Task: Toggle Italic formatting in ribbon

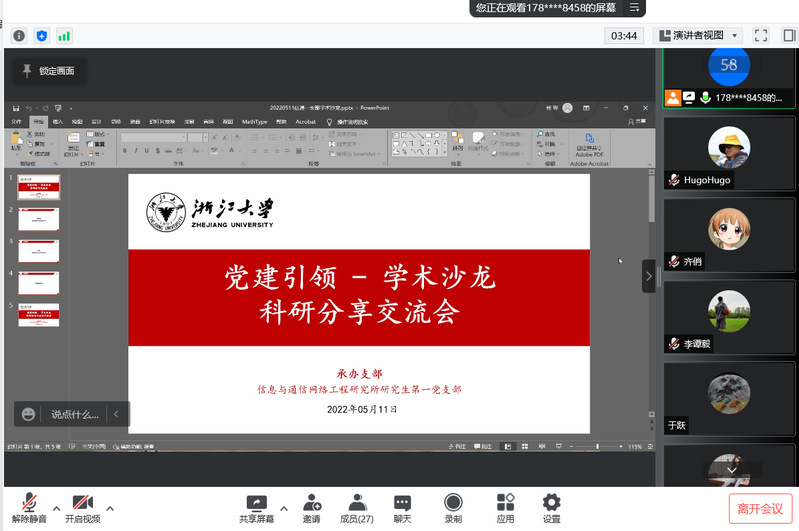Action: coord(136,151)
